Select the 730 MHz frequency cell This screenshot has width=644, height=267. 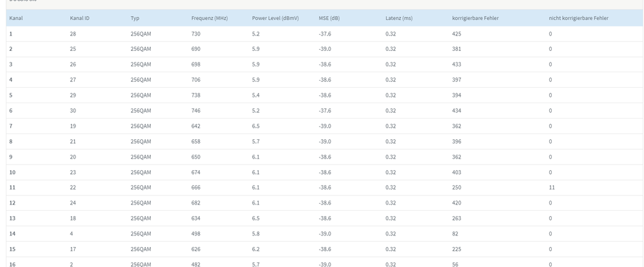[x=196, y=34]
